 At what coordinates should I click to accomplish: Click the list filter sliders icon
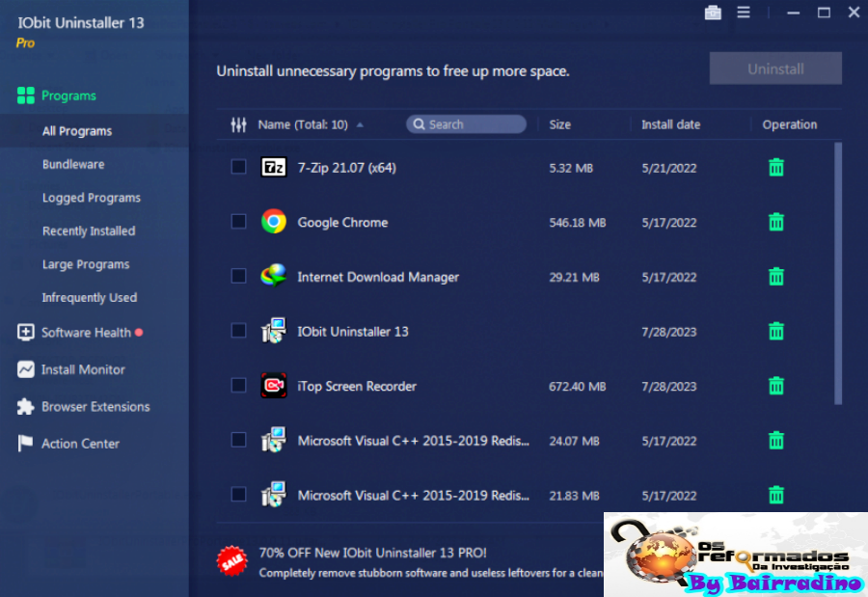(238, 124)
